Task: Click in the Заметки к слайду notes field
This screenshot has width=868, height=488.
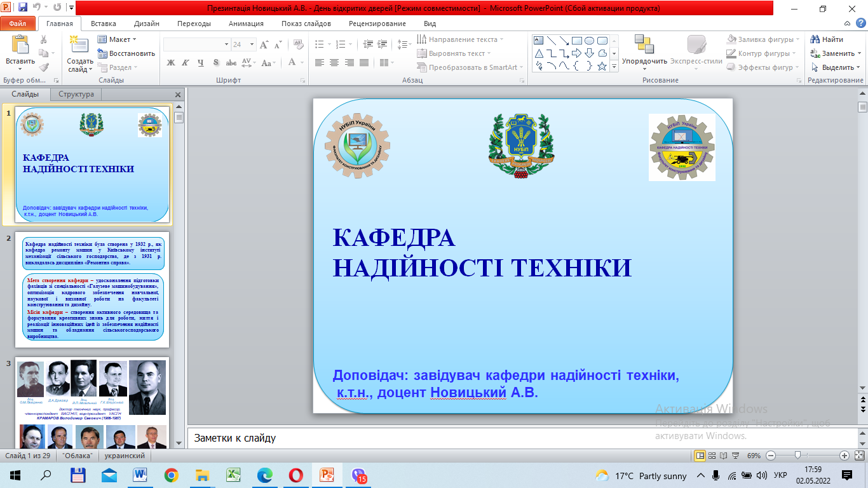Action: pos(521,438)
